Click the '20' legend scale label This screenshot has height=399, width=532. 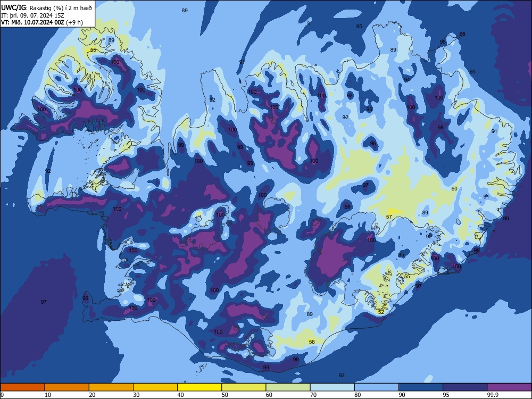pos(92,395)
